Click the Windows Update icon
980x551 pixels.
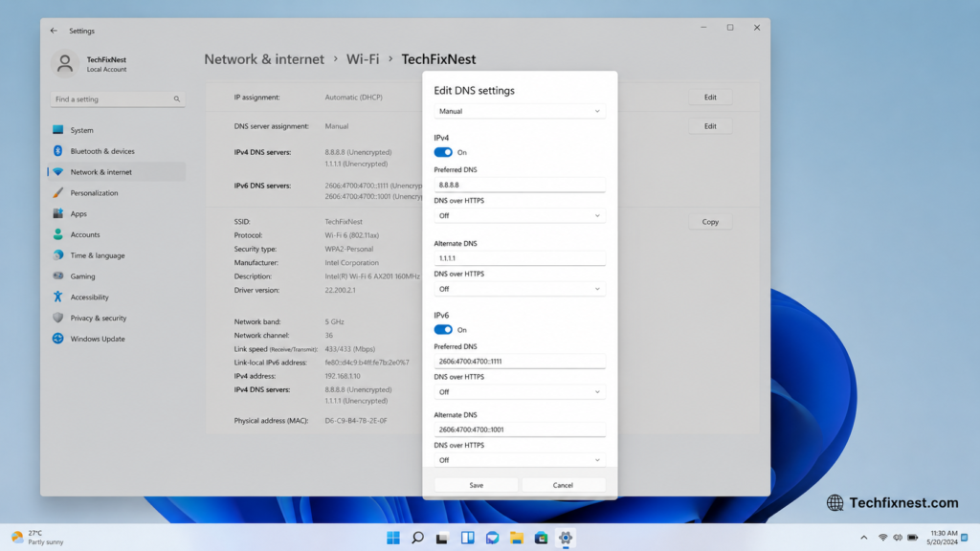[x=58, y=339]
